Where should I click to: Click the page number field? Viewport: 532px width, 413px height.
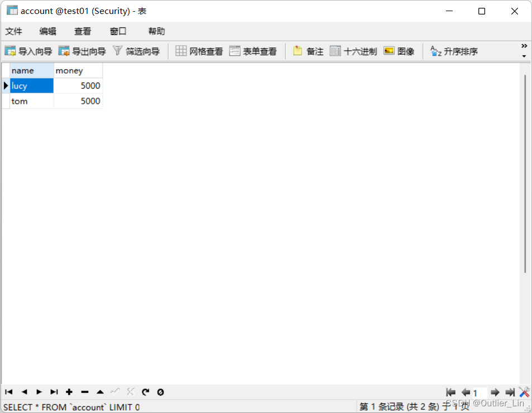(480, 393)
